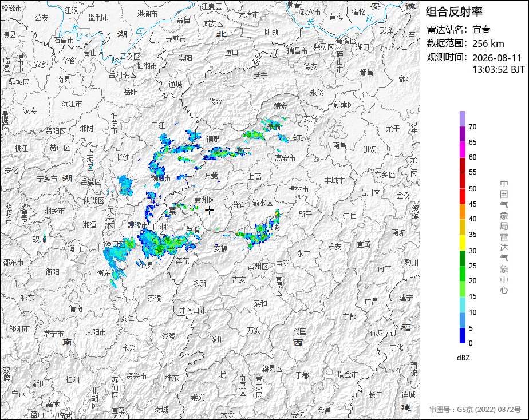Click the dBZ unit label
The width and height of the screenshot is (529, 420).
pos(463,358)
